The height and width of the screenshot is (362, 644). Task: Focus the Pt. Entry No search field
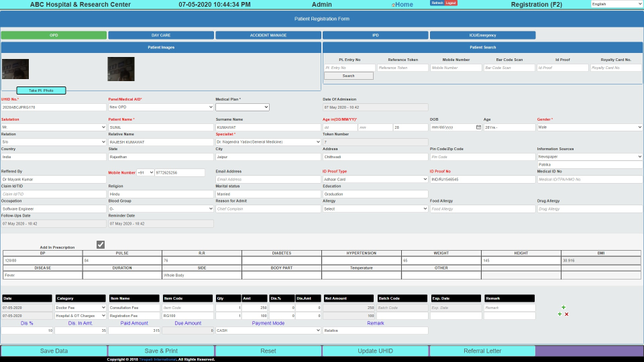350,68
